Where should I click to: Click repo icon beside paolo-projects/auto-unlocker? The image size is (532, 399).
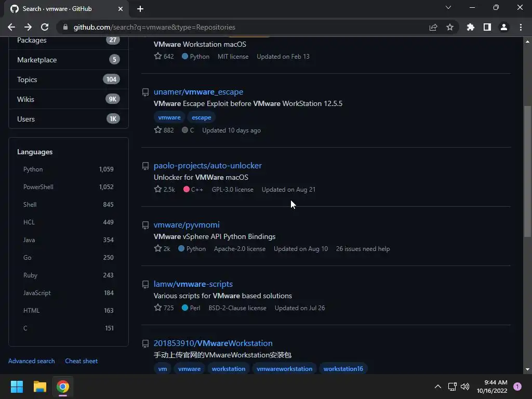click(145, 166)
